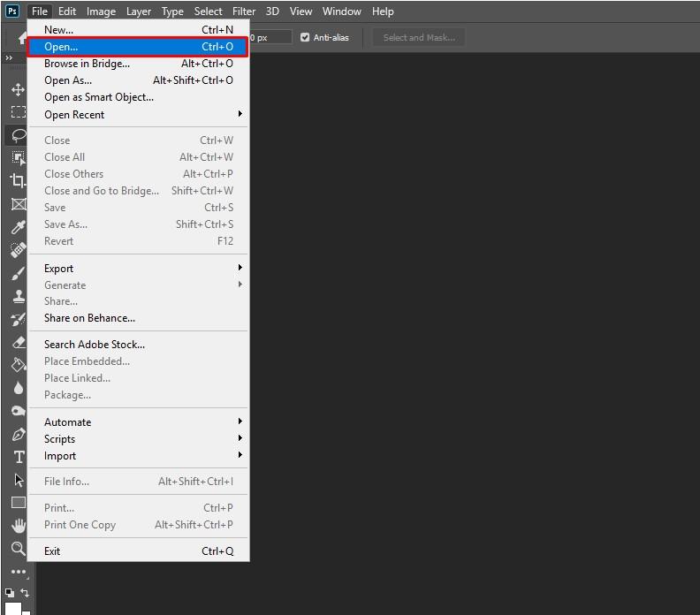Screen dimensions: 700x615
Task: Toggle the Anti-alias checkbox
Action: [305, 37]
